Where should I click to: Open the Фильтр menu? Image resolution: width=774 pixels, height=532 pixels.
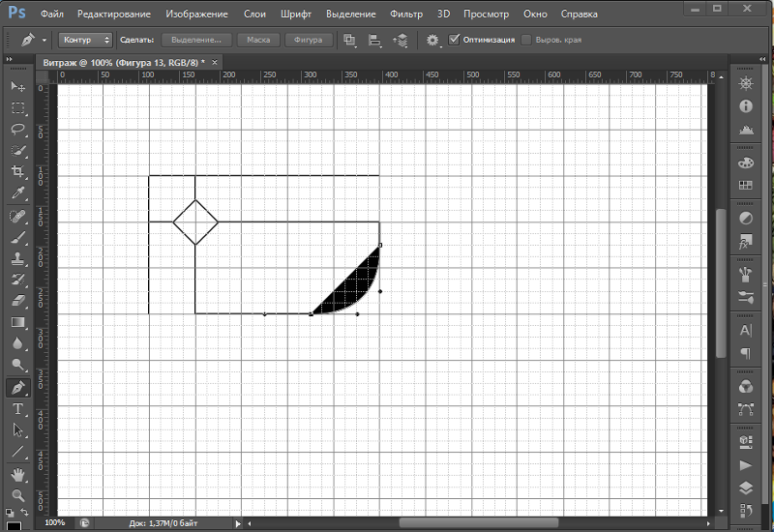[406, 15]
